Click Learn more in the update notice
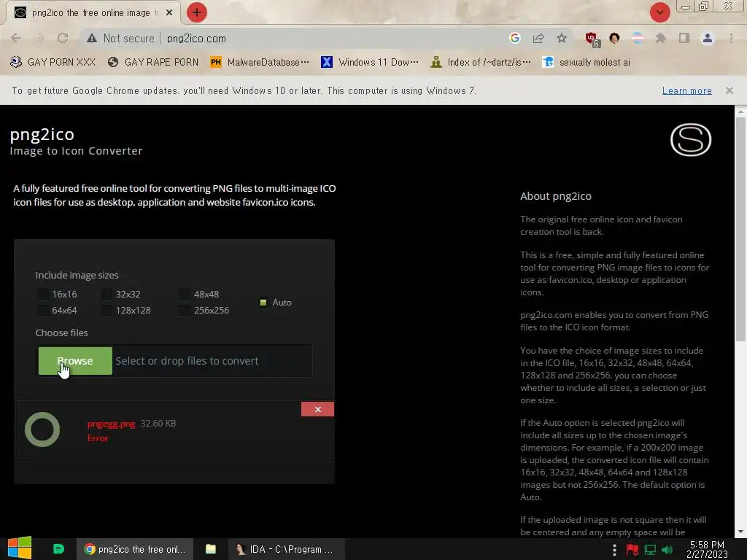Screen dimensions: 747x560 click(686, 90)
